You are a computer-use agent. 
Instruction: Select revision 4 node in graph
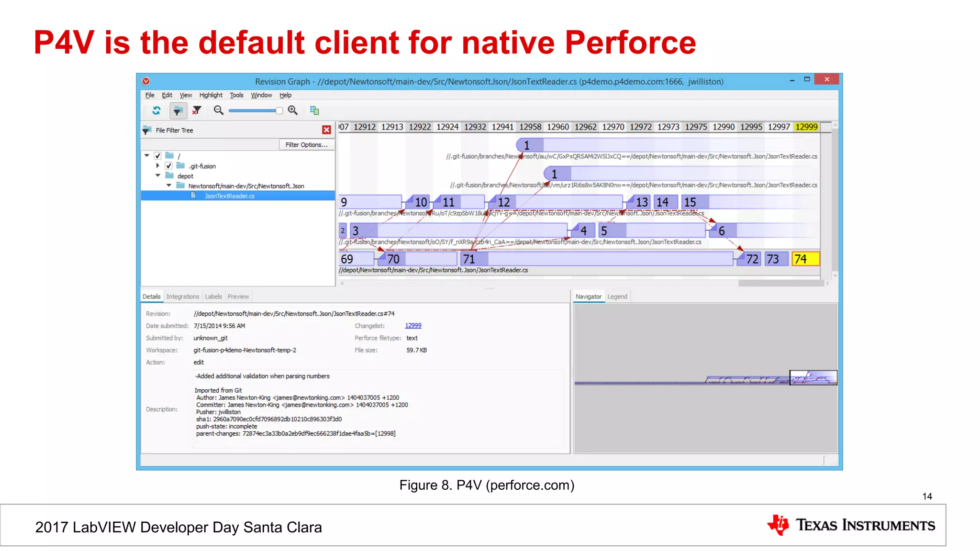[x=584, y=231]
